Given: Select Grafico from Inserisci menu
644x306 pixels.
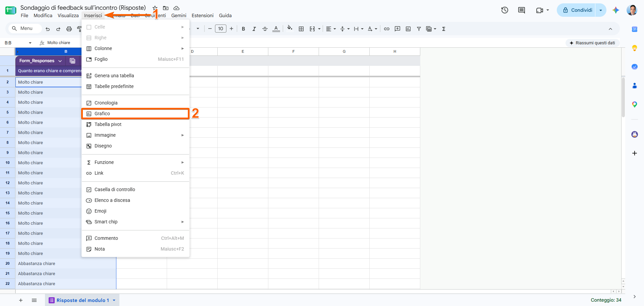Looking at the screenshot, I should pos(136,114).
